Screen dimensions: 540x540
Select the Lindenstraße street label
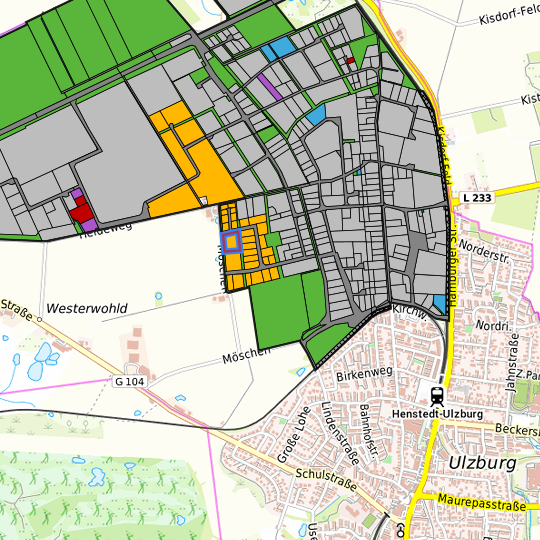340,433
